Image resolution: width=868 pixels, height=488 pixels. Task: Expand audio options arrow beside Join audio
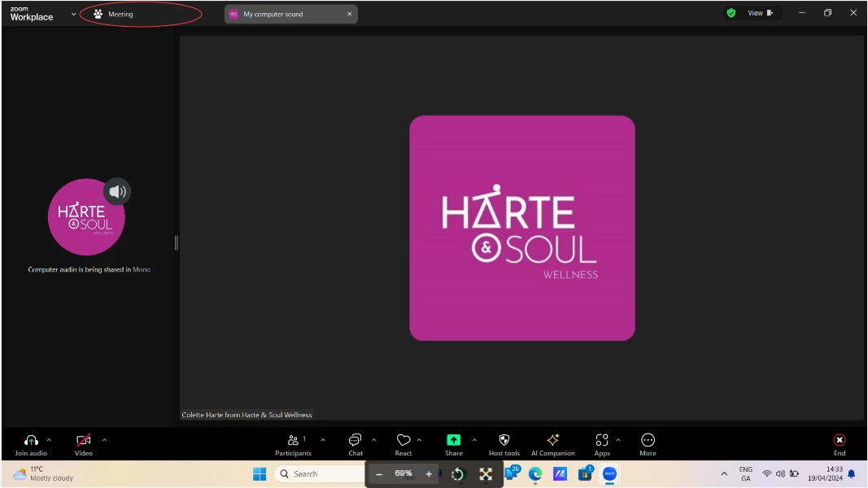coord(49,440)
